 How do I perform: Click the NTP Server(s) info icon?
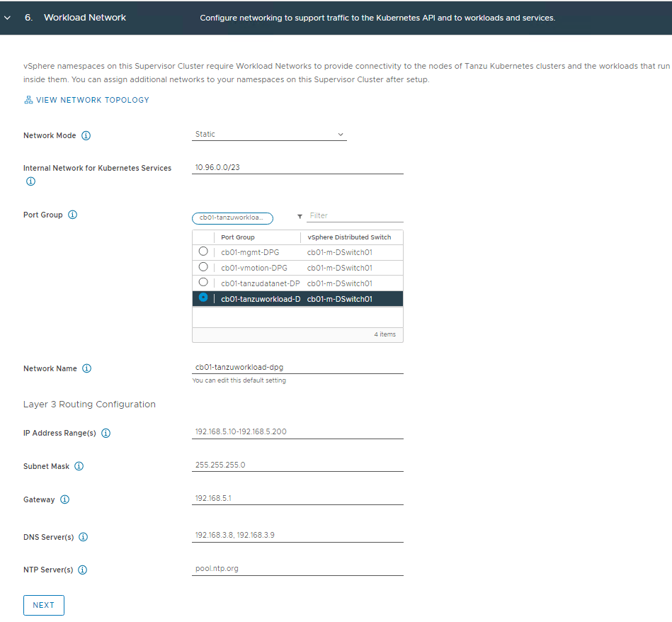83,570
